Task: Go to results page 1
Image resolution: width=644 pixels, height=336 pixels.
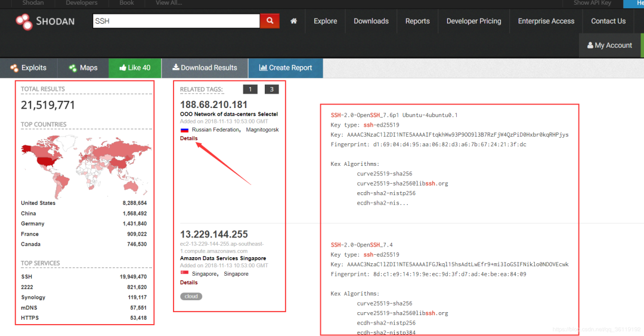Action: click(x=250, y=90)
